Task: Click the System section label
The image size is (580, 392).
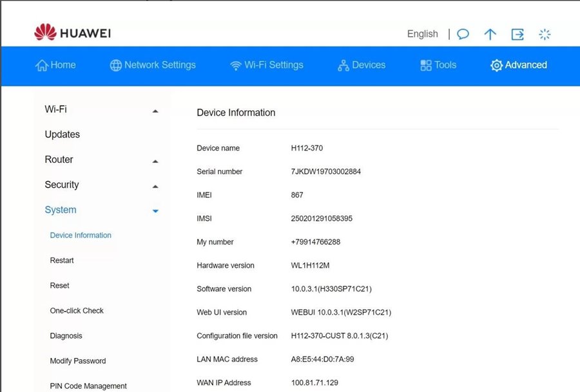Action: click(61, 210)
